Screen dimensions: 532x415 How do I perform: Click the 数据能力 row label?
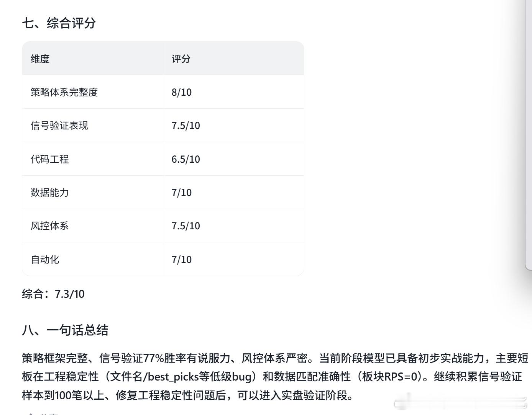pyautogui.click(x=50, y=193)
